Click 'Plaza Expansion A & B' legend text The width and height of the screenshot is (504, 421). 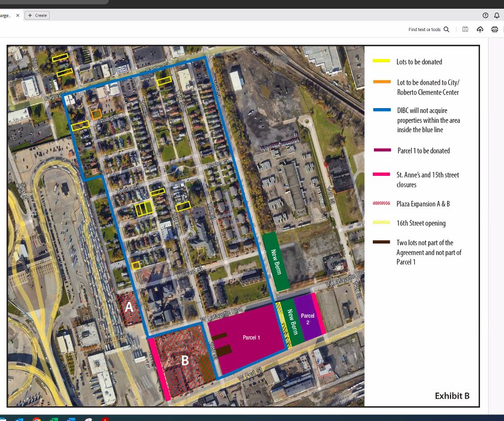click(x=423, y=204)
